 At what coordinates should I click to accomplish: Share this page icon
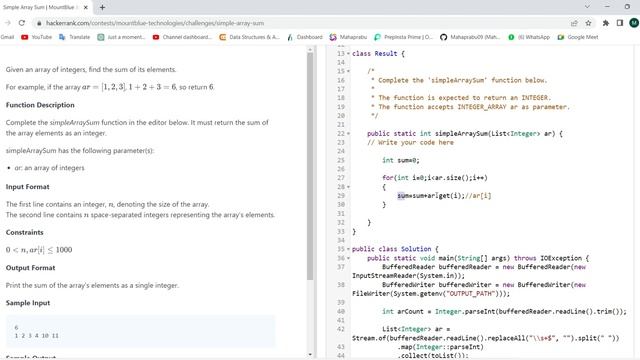(574, 23)
